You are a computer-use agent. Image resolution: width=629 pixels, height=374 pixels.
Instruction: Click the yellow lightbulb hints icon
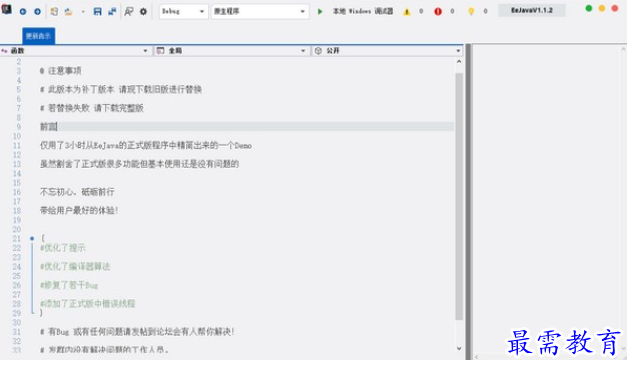coord(471,12)
